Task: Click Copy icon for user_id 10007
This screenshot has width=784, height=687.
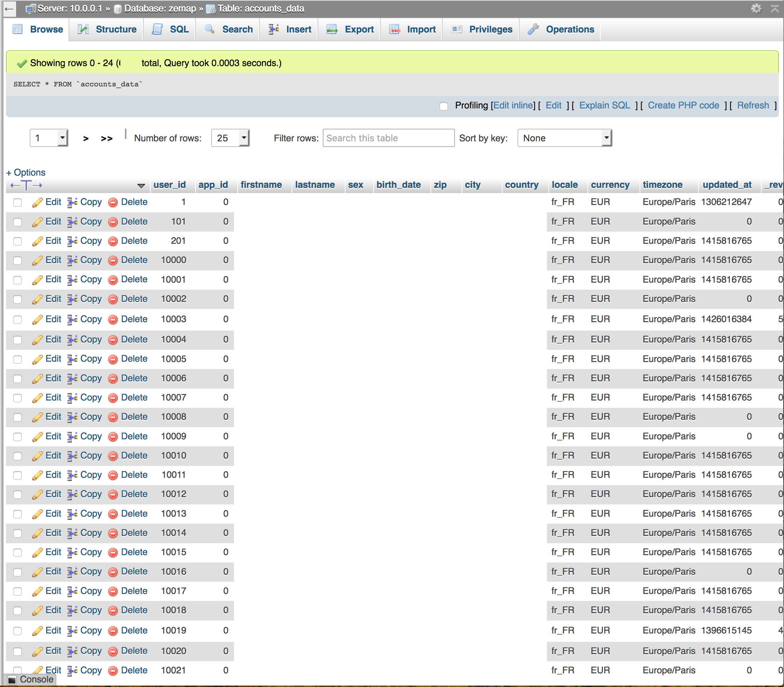Action: click(72, 398)
